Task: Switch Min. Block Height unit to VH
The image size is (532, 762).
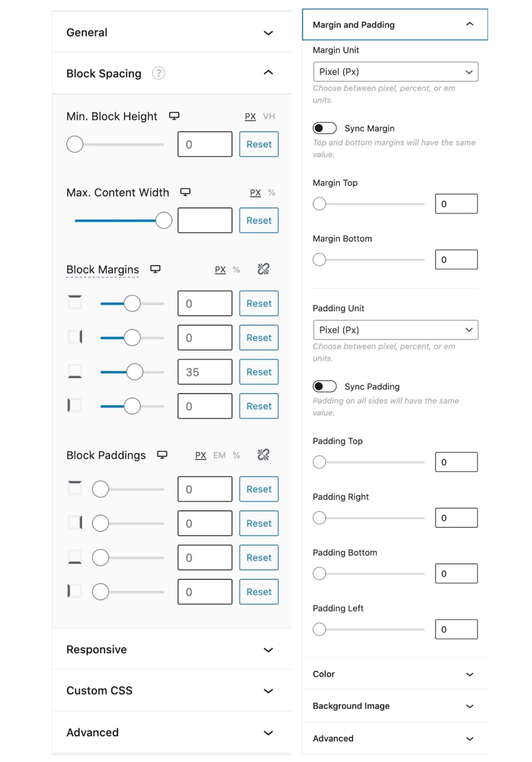Action: (x=269, y=116)
